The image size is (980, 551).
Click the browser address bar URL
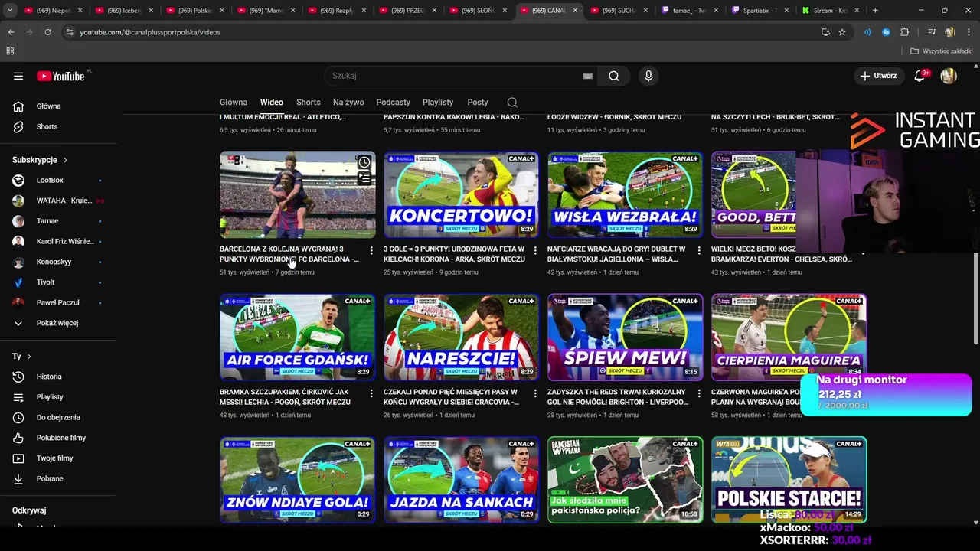(150, 32)
